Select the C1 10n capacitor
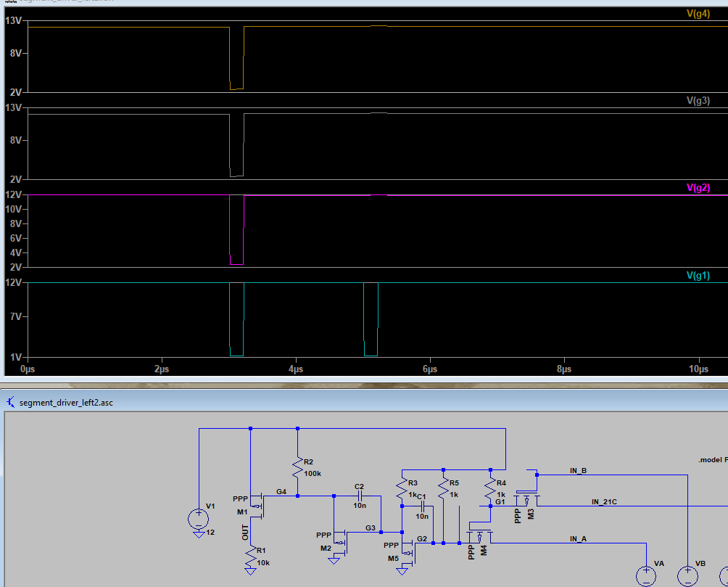This screenshot has width=728, height=587. (x=422, y=506)
